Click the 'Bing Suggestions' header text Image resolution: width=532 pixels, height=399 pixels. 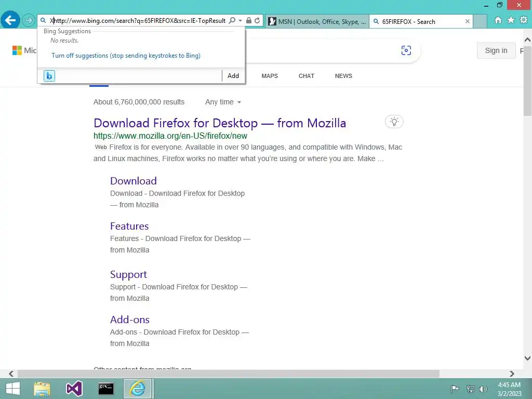[67, 31]
